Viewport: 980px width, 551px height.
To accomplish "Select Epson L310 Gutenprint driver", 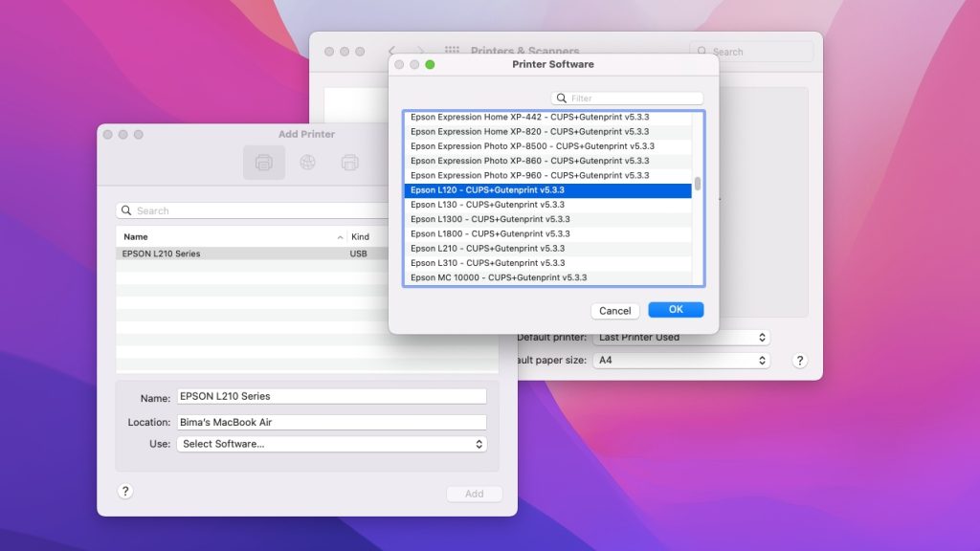I will pyautogui.click(x=547, y=263).
